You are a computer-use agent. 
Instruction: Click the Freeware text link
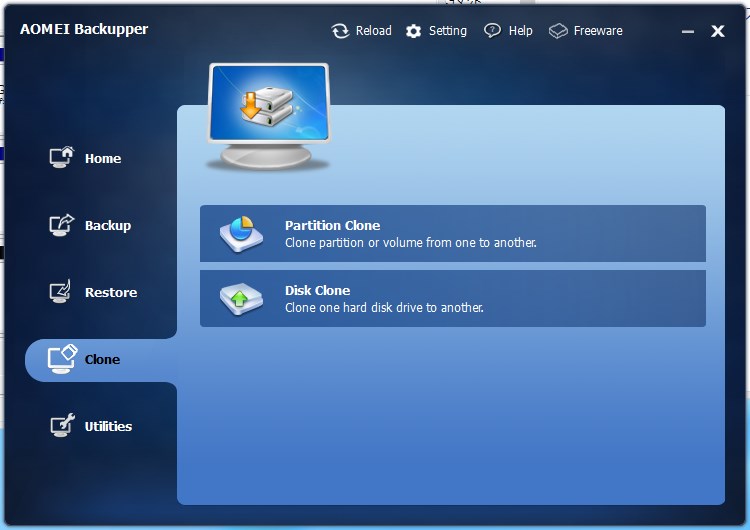[598, 31]
